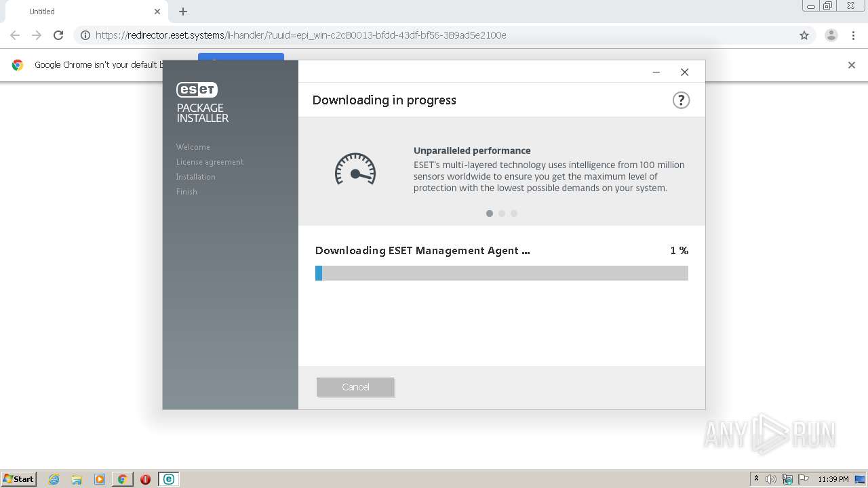Open the network tray icon
This screenshot has width=868, height=488.
787,479
